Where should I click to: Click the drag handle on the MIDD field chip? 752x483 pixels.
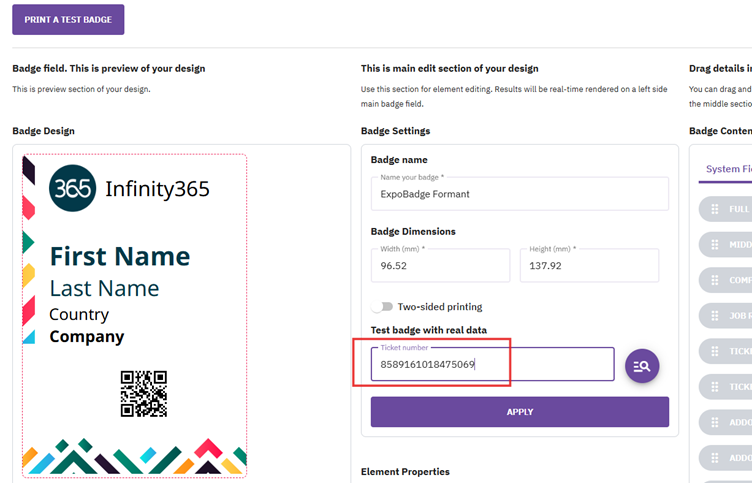tap(715, 245)
